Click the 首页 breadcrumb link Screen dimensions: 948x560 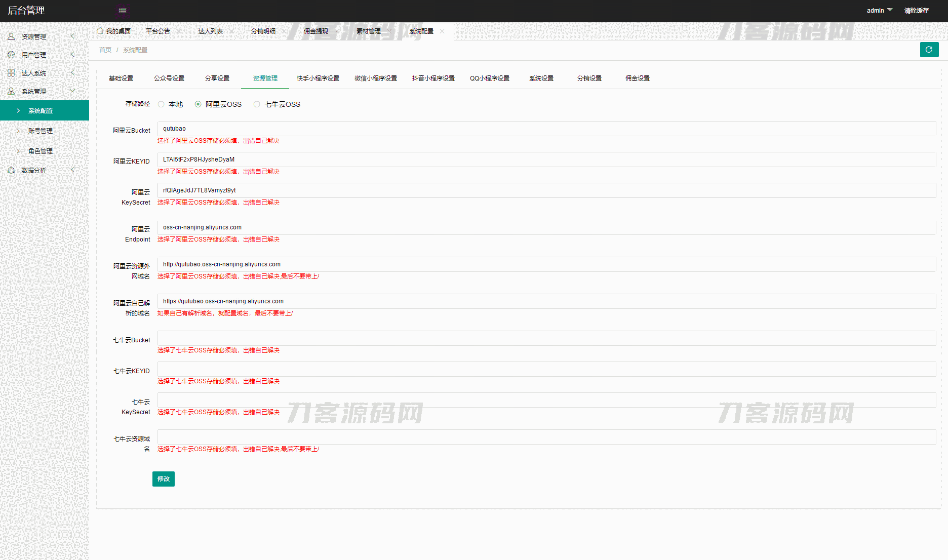click(105, 50)
